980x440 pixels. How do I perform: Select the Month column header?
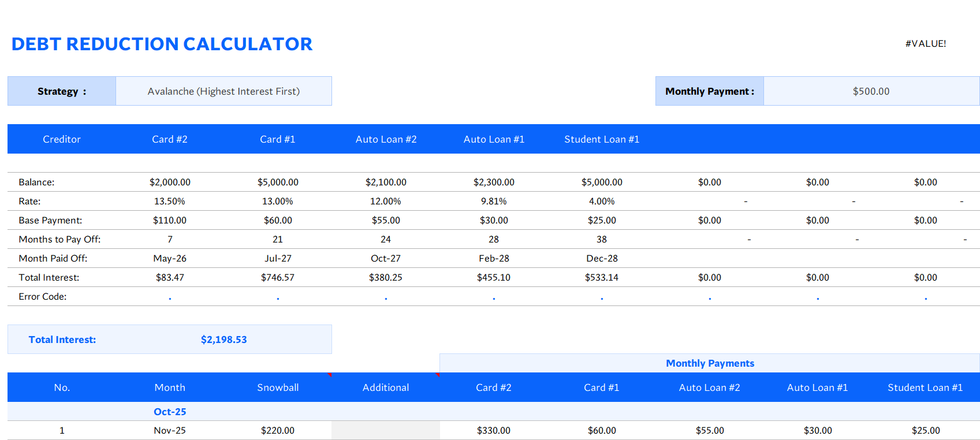(170, 387)
